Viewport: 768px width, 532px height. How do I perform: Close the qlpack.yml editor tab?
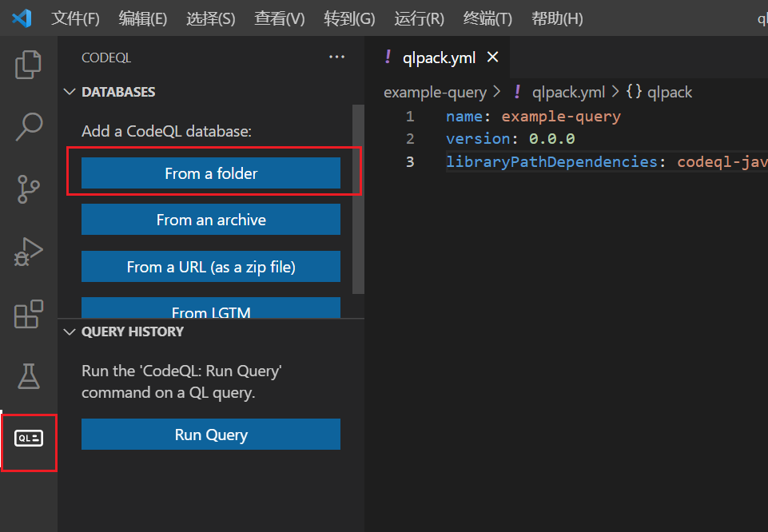point(493,58)
